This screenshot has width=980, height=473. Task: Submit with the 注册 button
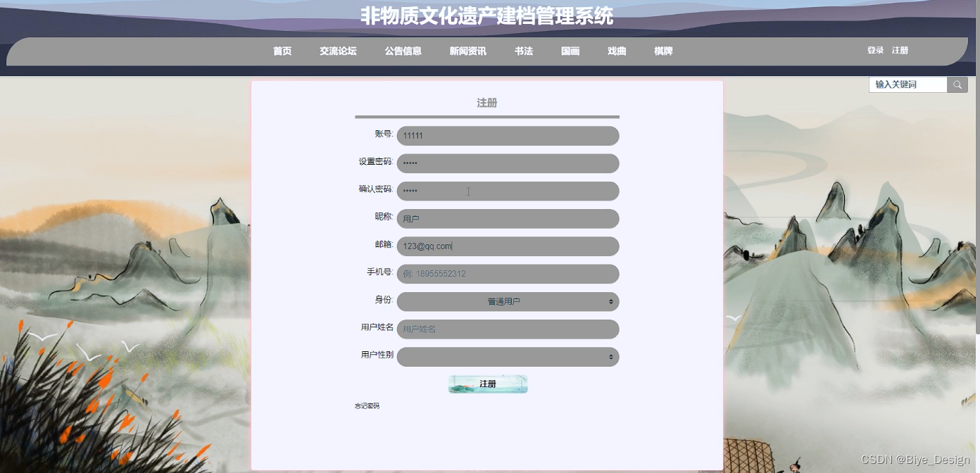click(488, 384)
